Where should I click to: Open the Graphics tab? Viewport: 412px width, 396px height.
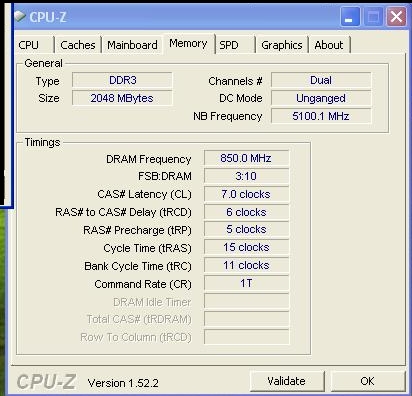pos(282,45)
